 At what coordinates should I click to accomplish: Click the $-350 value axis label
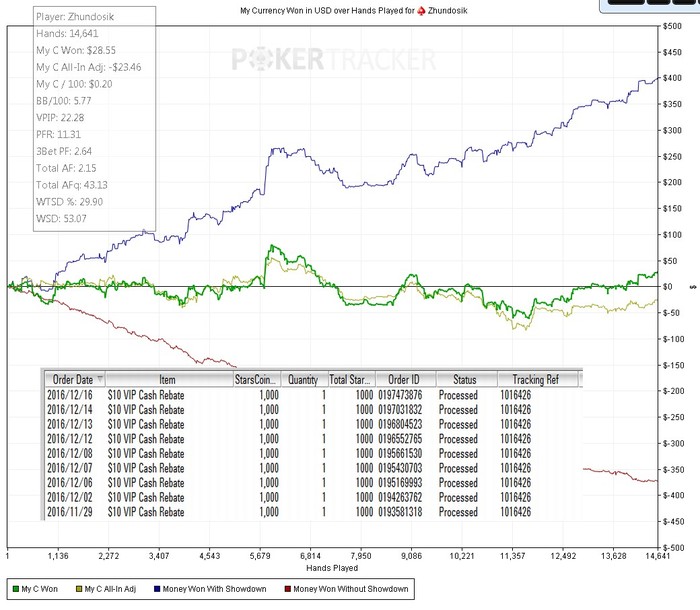[x=674, y=470]
